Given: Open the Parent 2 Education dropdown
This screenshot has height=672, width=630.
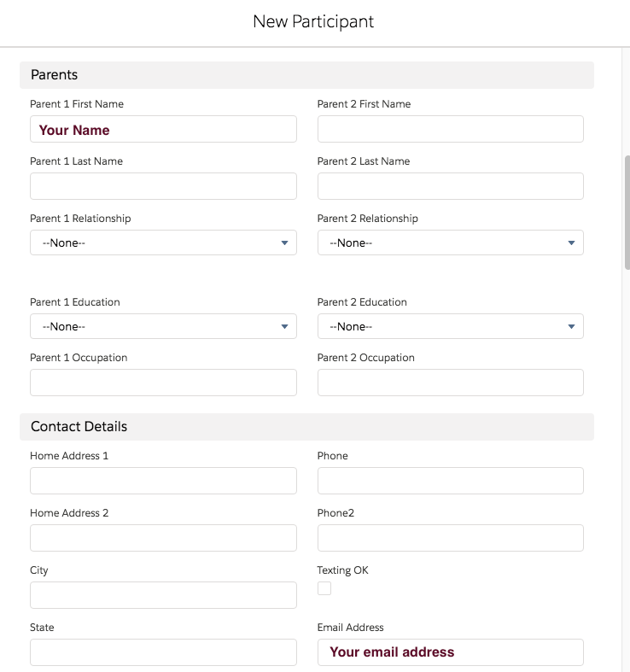Looking at the screenshot, I should pos(451,326).
